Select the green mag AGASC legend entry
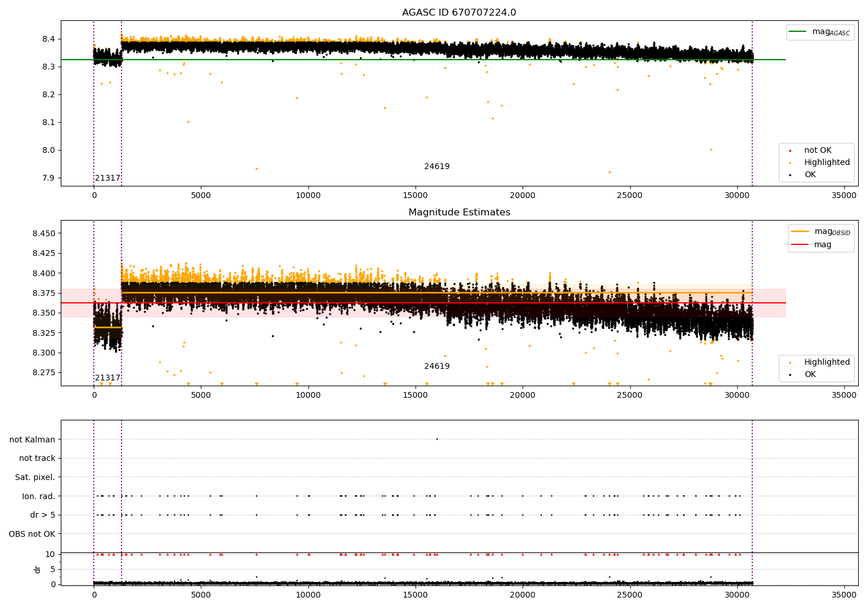The image size is (868, 608). 820,32
